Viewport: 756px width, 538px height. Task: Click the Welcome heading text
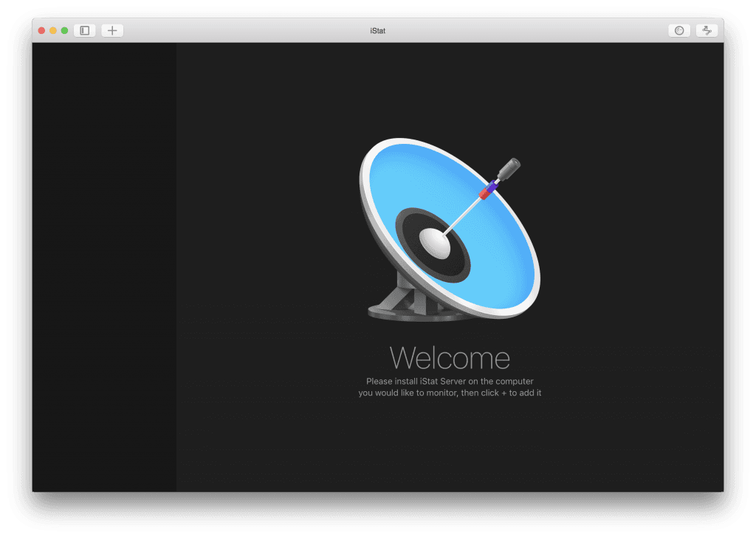[x=450, y=358]
